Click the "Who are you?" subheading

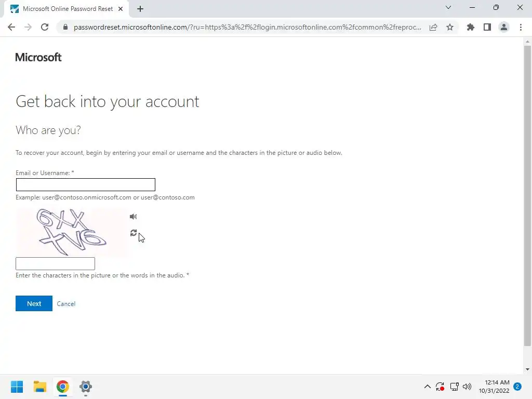(x=48, y=130)
